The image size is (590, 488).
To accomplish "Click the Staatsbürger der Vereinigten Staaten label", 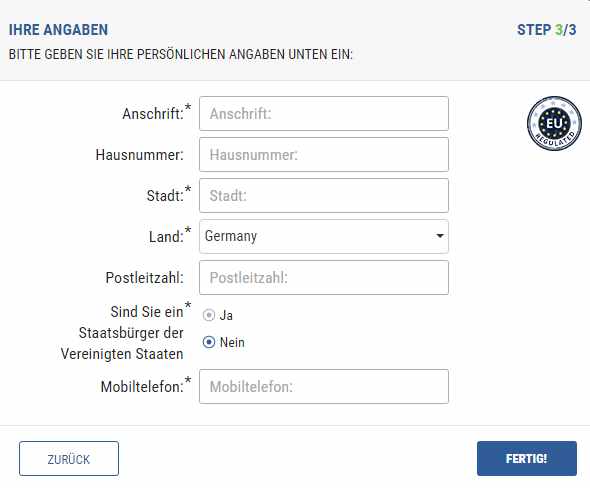I will point(122,333).
